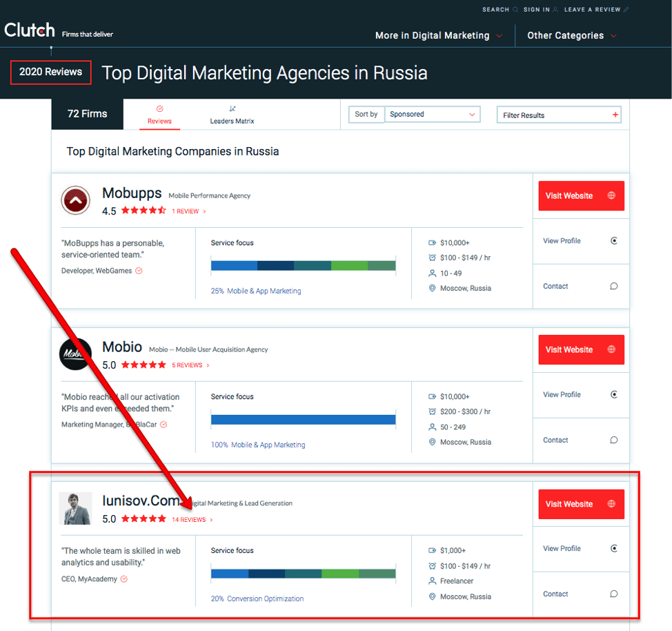Click the globe icon on Mobio Visit Website
Viewport: 672px width, 631px height.
tap(611, 349)
